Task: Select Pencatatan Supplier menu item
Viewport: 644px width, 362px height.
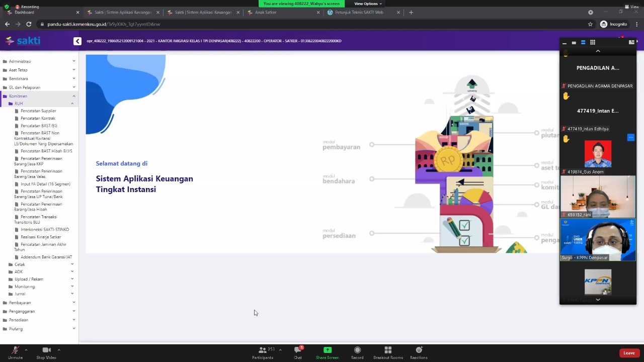Action: pos(38,111)
